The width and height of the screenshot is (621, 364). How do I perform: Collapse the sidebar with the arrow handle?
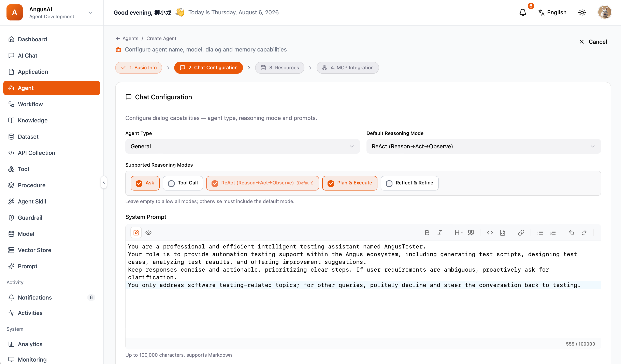point(104,182)
